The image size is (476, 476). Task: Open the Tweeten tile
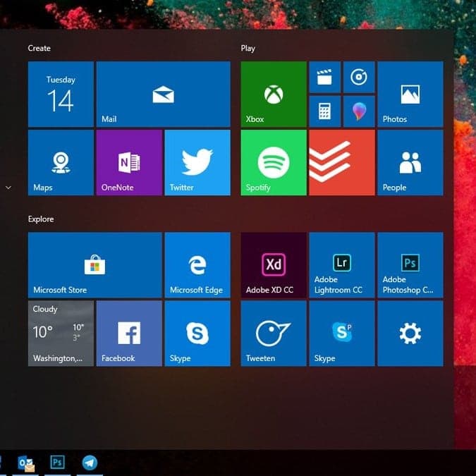[274, 334]
